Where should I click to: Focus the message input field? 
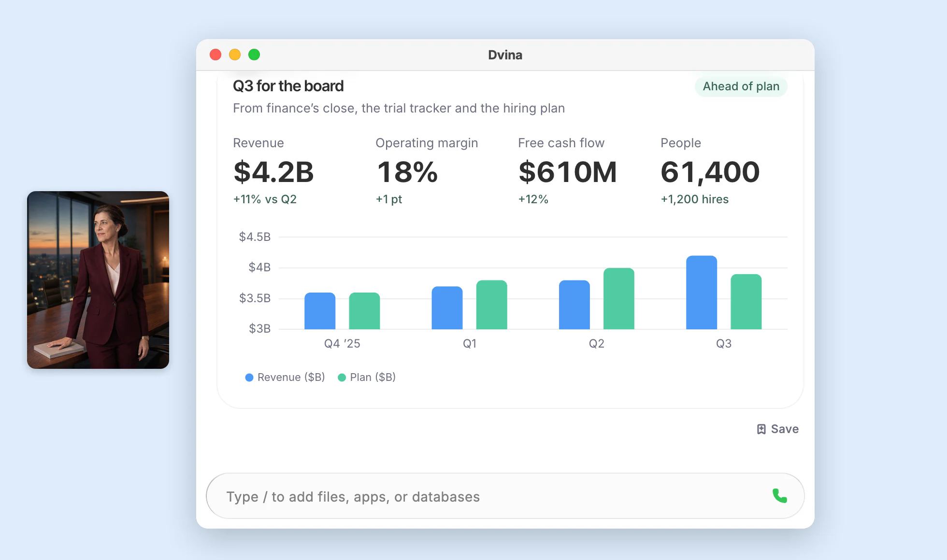pyautogui.click(x=505, y=496)
